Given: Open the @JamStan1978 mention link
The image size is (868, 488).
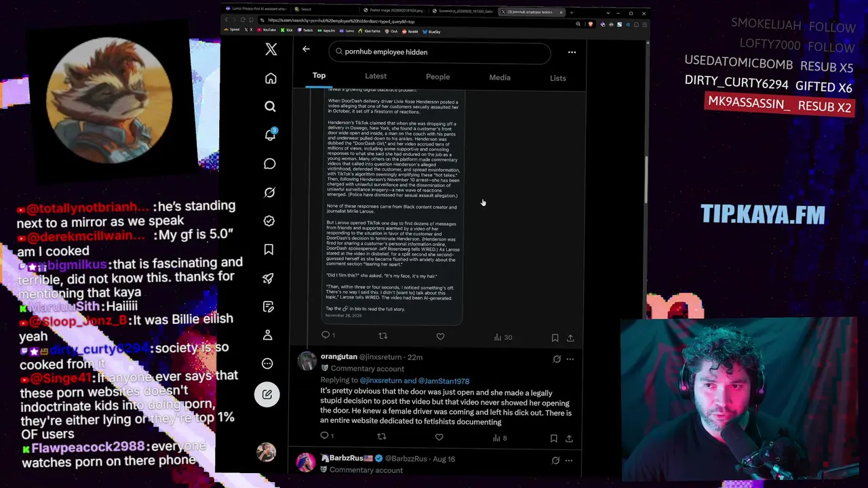Looking at the screenshot, I should 443,381.
